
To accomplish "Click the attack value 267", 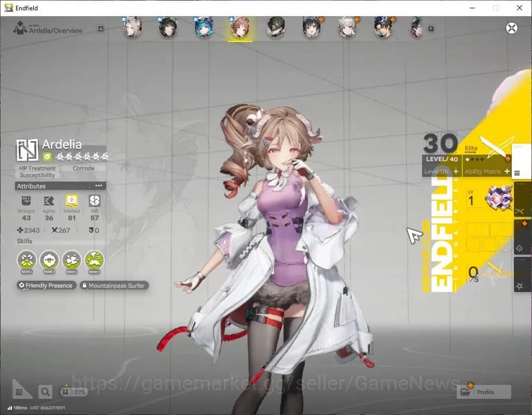I will pos(61,230).
